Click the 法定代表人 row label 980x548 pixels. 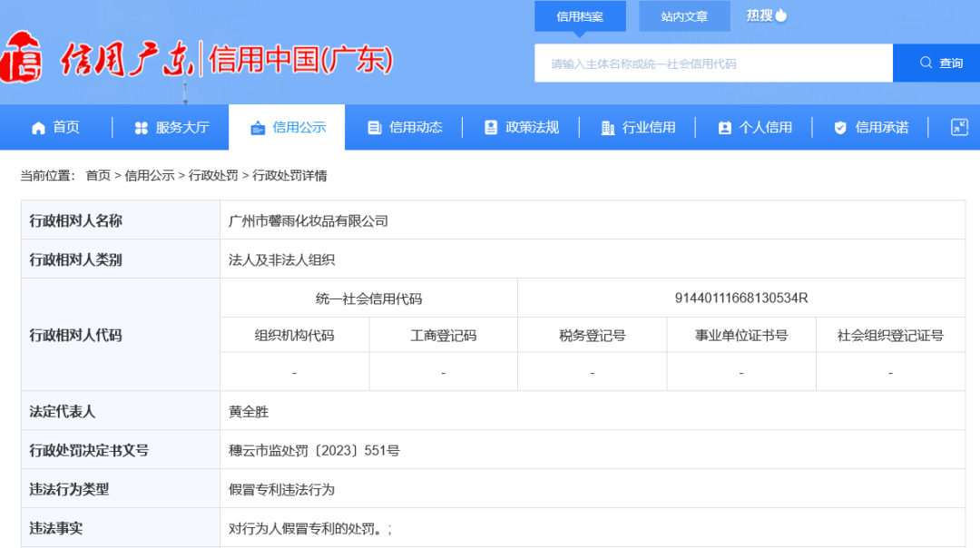click(62, 412)
